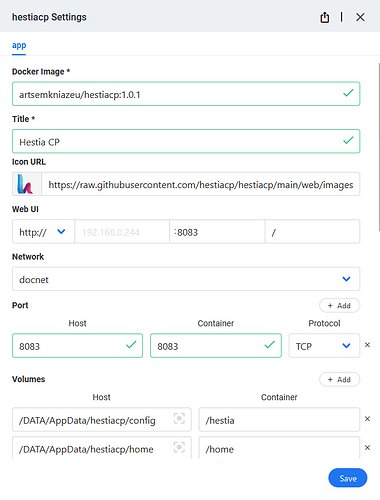Screen dimensions: 380x500
Task: Click the chevron arrow beside TCP
Action: [346, 346]
